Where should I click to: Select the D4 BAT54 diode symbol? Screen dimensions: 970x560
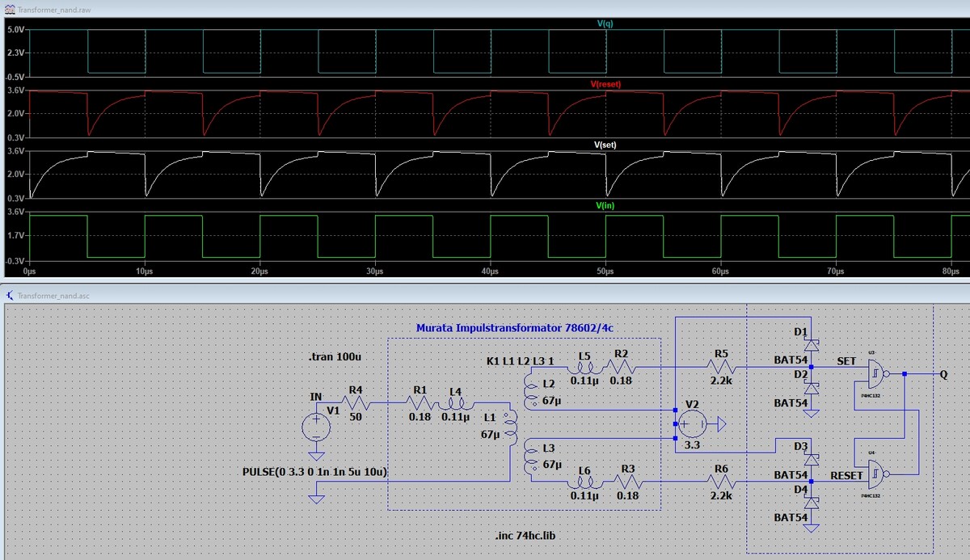pos(811,502)
